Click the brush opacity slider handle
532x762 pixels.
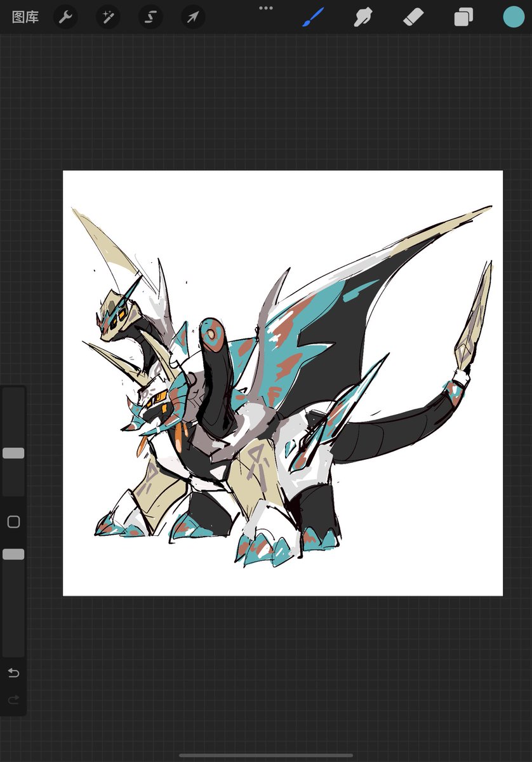pyautogui.click(x=13, y=554)
